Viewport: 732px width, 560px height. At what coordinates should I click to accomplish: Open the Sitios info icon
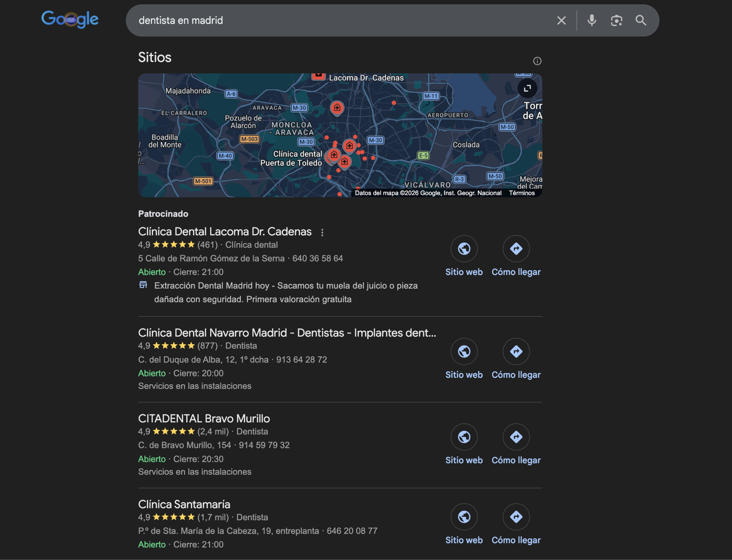537,61
